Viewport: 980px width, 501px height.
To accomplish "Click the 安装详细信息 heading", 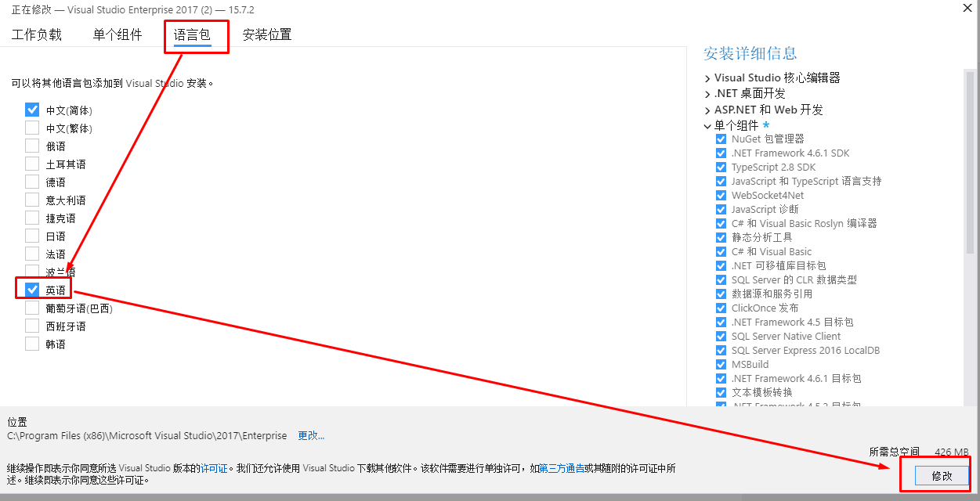I will [750, 53].
